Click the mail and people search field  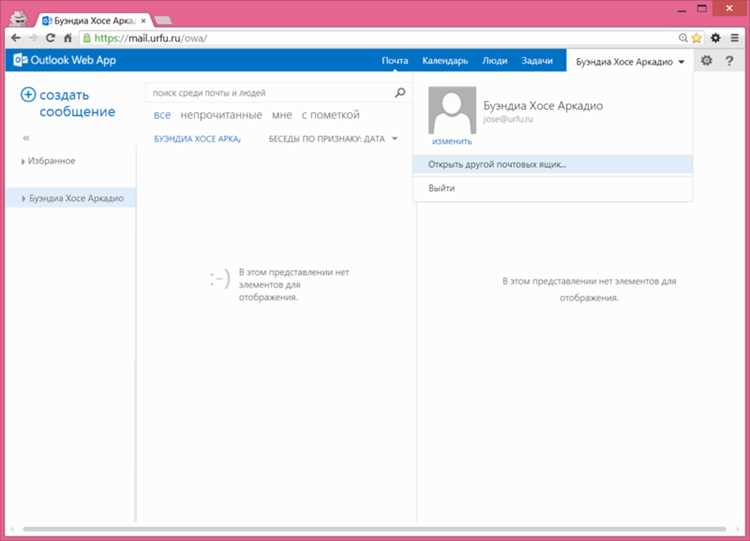271,92
